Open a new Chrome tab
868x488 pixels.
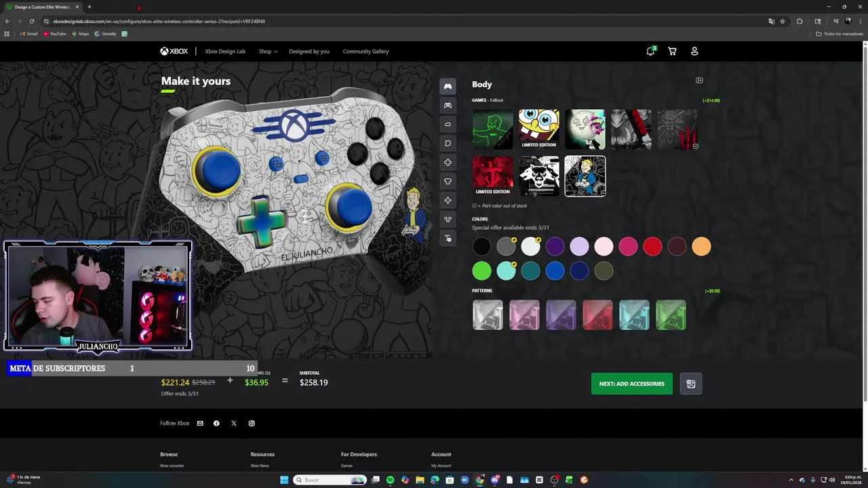point(89,7)
